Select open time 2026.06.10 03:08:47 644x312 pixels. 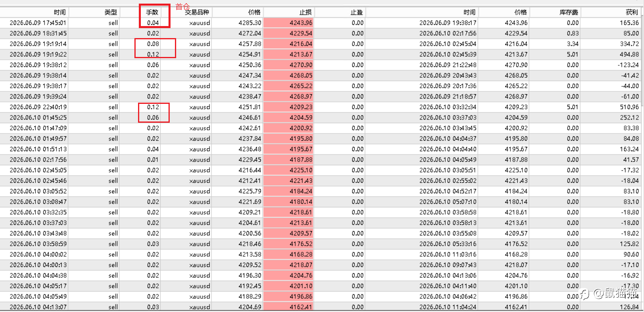pyautogui.click(x=38, y=202)
